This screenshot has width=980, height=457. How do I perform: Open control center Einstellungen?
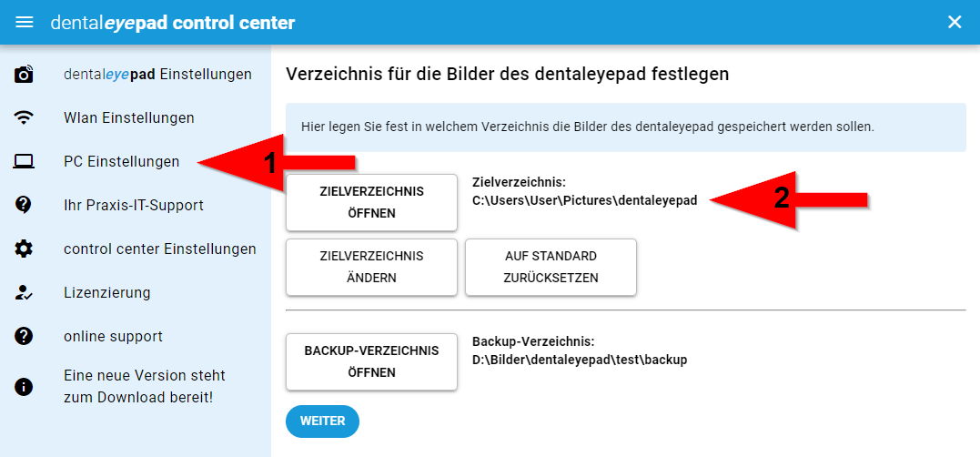160,249
